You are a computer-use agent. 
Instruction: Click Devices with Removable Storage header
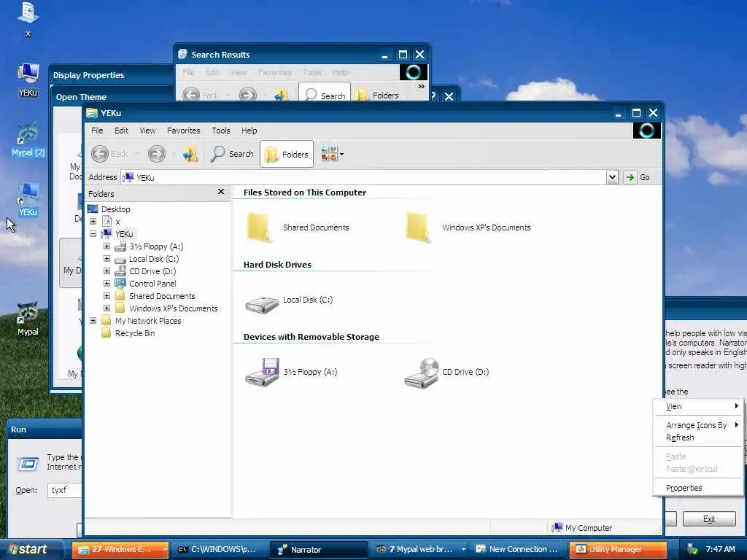[311, 337]
